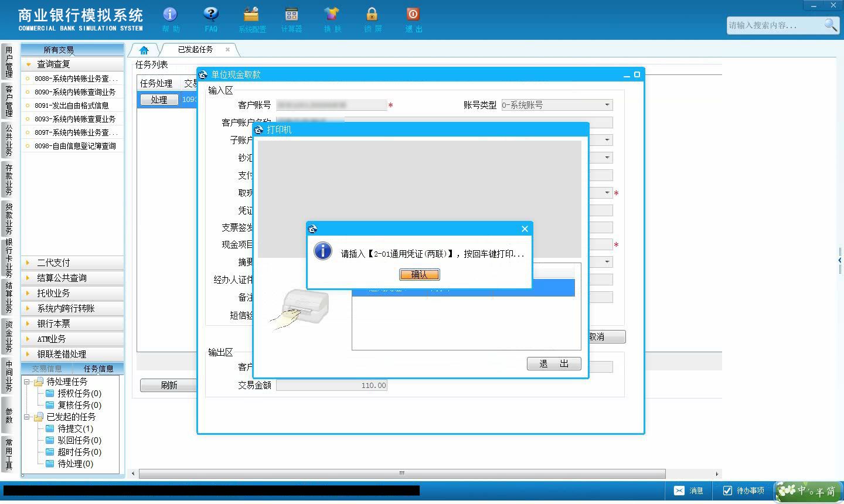Click the input method indicator in tray
Viewport: 844px width, 504px height.
tap(808, 491)
